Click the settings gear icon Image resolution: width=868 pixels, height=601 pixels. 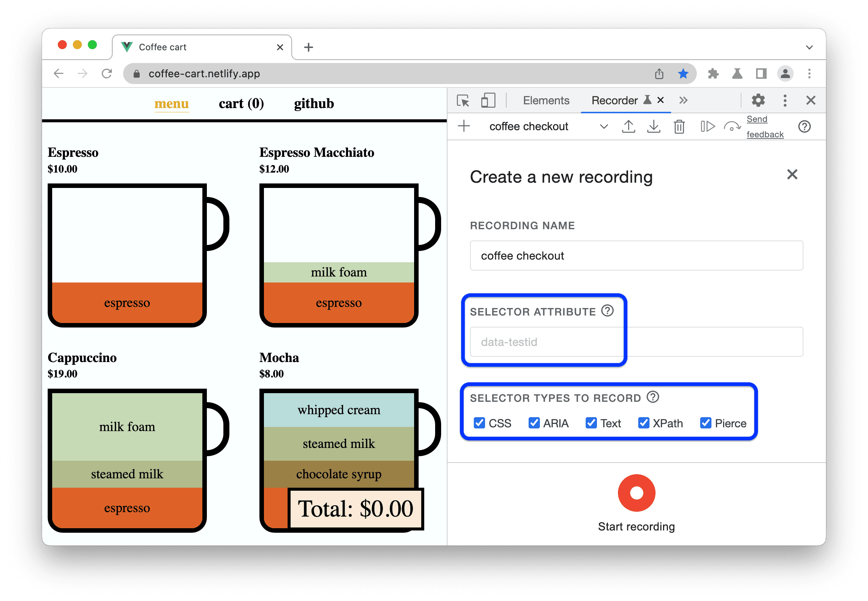(x=759, y=101)
